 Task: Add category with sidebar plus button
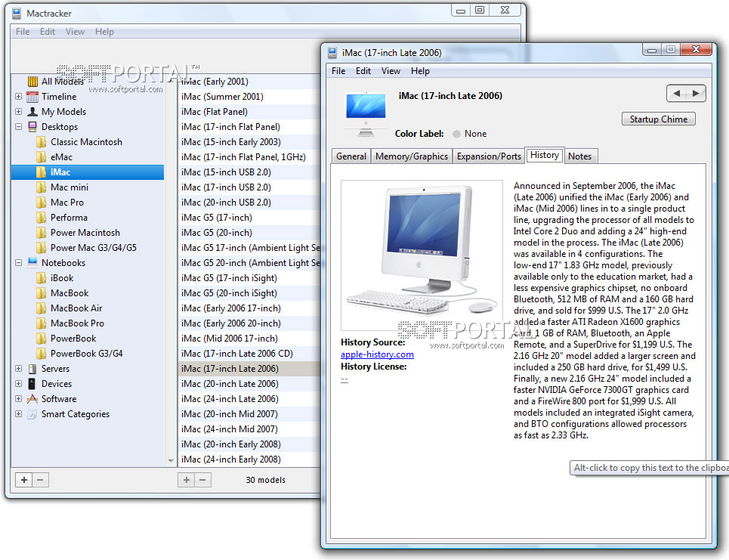click(x=23, y=480)
